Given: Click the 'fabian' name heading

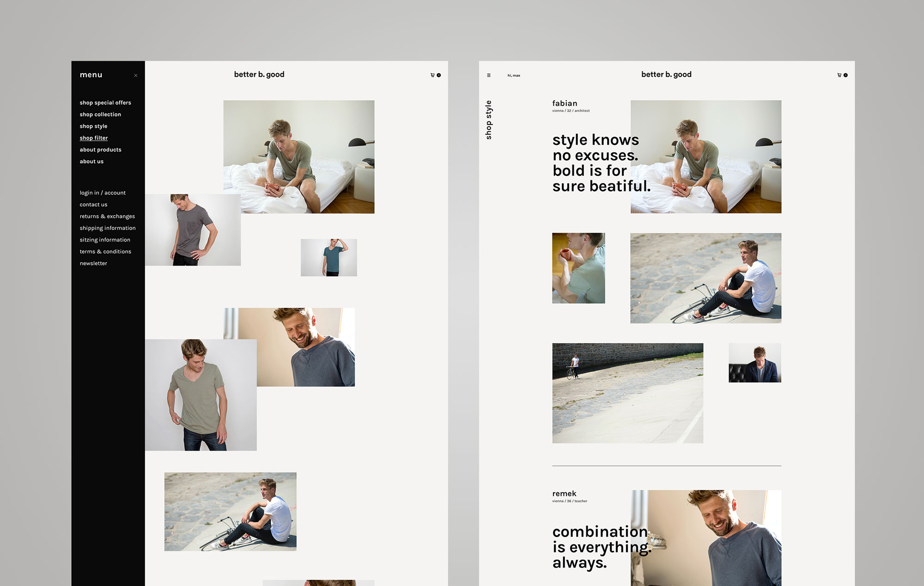Looking at the screenshot, I should coord(565,103).
